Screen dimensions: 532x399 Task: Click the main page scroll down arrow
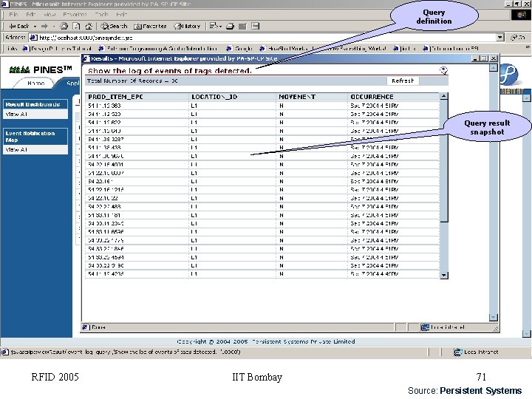pyautogui.click(x=527, y=333)
